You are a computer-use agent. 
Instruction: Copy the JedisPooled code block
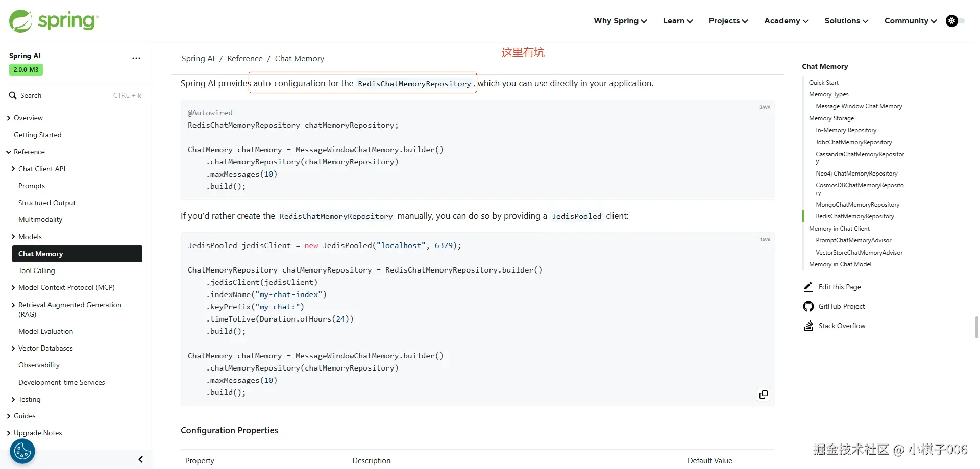[x=763, y=394]
